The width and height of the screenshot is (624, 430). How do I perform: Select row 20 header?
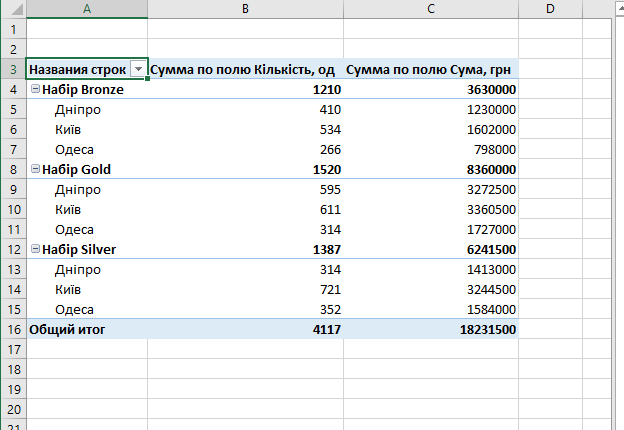(x=14, y=409)
